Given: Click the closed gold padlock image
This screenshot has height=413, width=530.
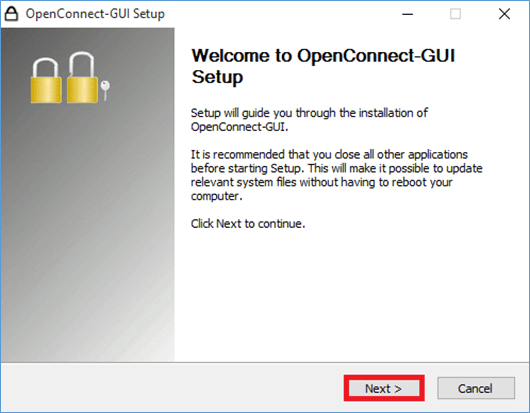Looking at the screenshot, I should click(x=46, y=81).
